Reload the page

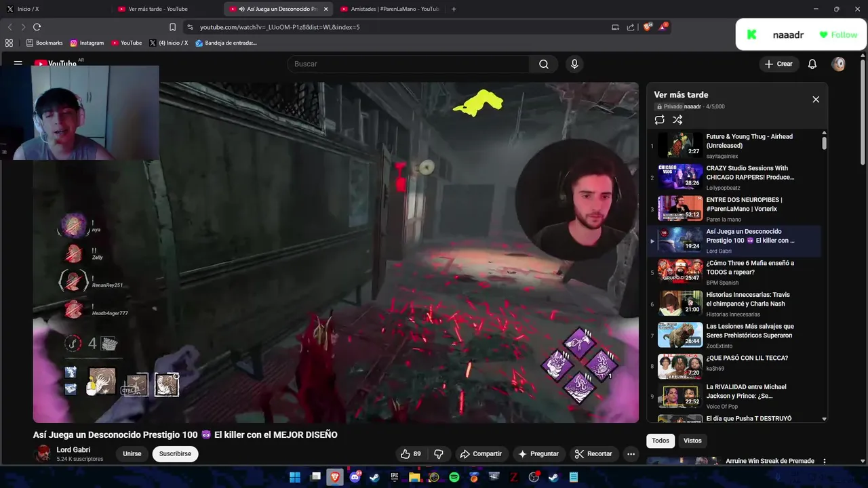pyautogui.click(x=37, y=27)
